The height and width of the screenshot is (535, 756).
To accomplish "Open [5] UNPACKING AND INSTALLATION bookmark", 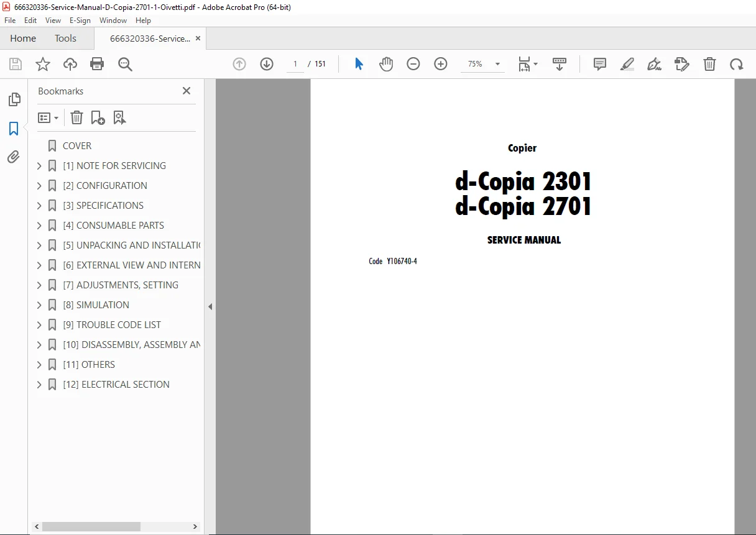I will 131,245.
